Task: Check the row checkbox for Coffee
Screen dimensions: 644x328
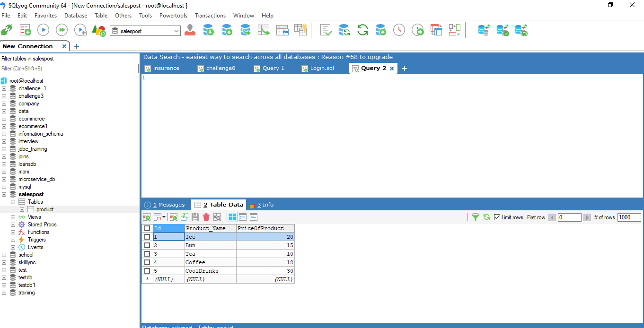Action: (x=147, y=262)
